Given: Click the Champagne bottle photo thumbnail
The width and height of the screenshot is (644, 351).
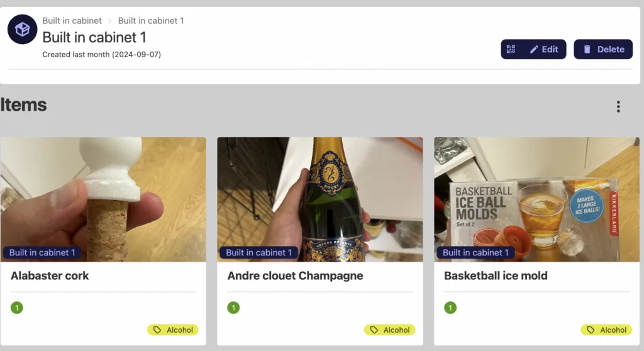Looking at the screenshot, I should (319, 189).
